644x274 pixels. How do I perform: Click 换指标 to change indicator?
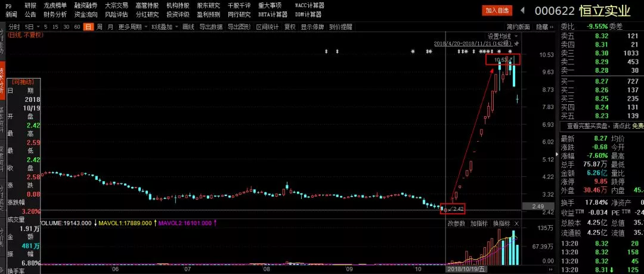501,223
